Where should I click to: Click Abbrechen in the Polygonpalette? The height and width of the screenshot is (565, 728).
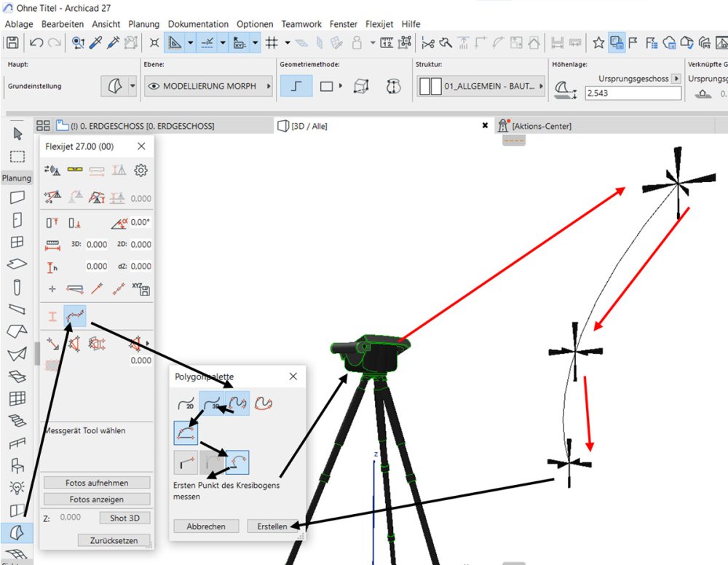pyautogui.click(x=206, y=526)
